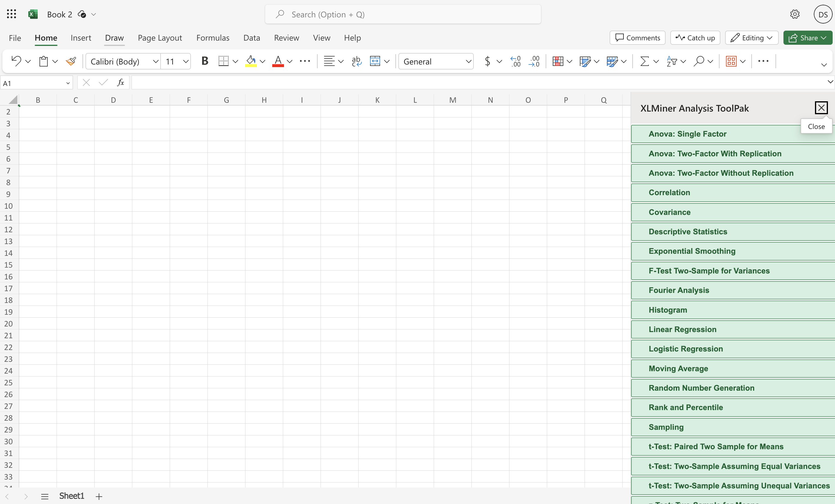
Task: Click the Wrap Text icon
Action: tap(356, 61)
